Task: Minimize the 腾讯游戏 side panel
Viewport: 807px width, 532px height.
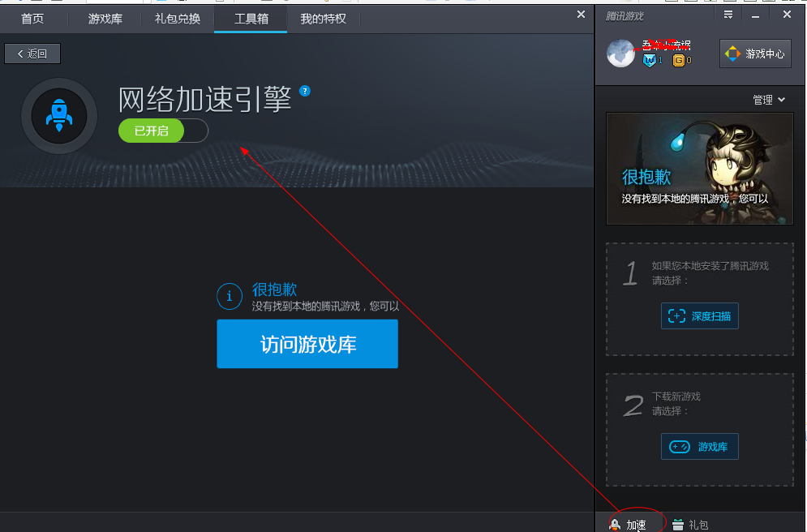Action: tap(755, 16)
